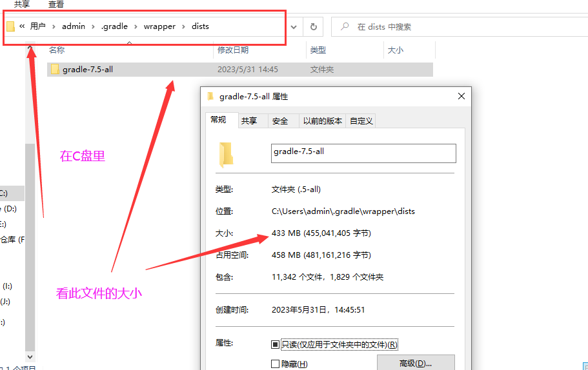This screenshot has height=370, width=588.
Task: Close the gradle-7.5-all properties dialog
Action: [x=461, y=96]
